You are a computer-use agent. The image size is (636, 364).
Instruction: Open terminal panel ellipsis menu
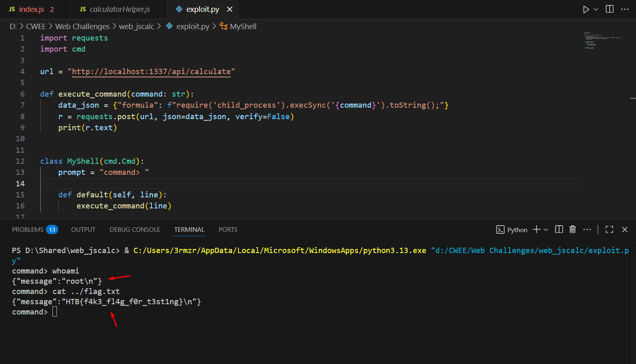tap(587, 229)
